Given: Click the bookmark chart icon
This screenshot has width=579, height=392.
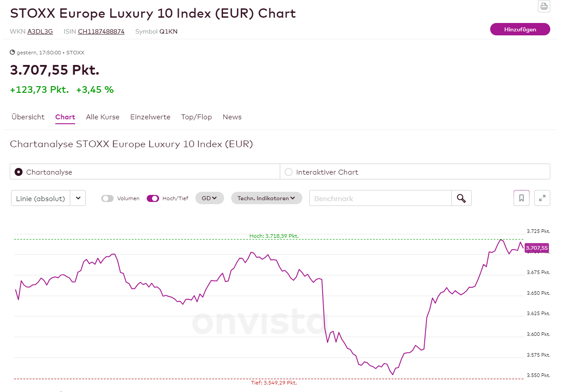Looking at the screenshot, I should pyautogui.click(x=521, y=198).
